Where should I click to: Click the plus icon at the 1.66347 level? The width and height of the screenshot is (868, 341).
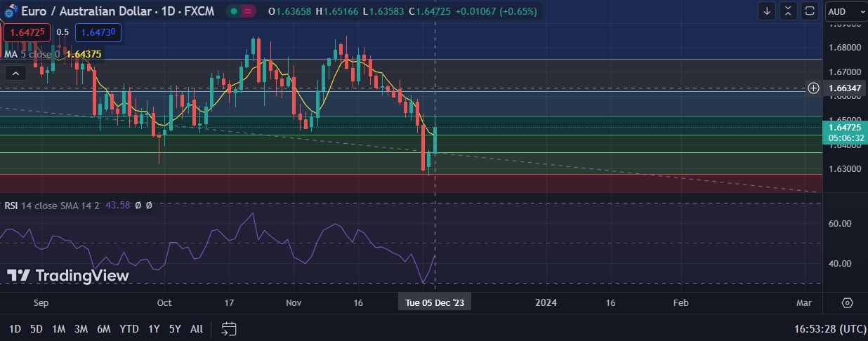(x=813, y=88)
